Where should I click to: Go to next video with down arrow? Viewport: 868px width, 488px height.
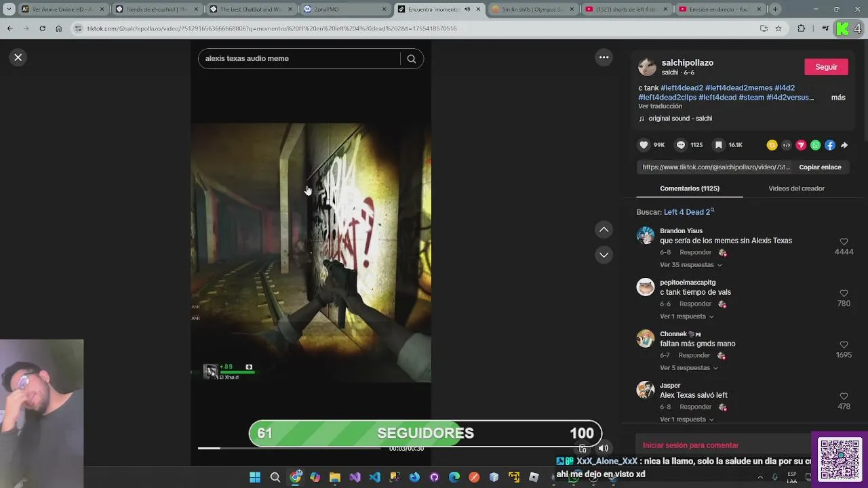(604, 255)
